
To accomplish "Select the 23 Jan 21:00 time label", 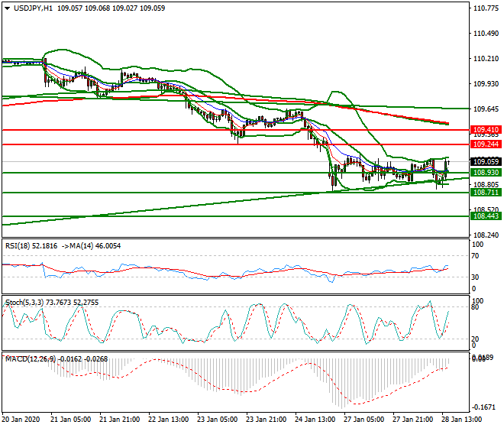I will 267,420.
